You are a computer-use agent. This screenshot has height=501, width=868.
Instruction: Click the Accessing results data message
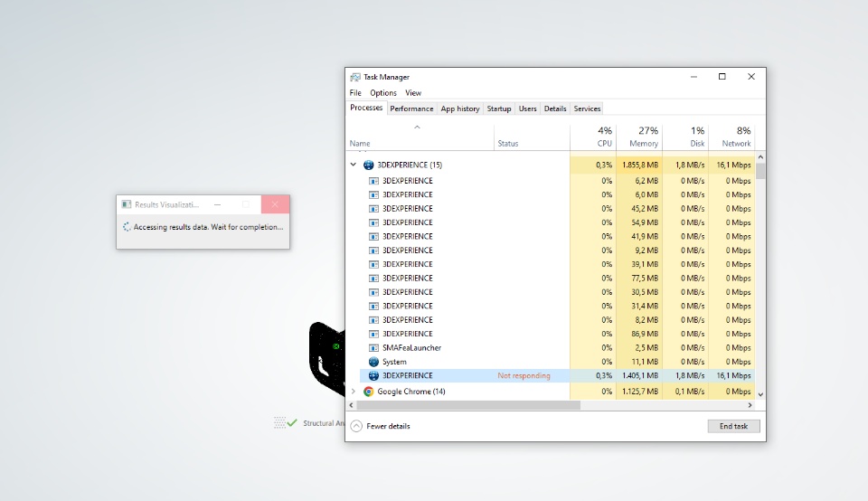click(x=208, y=227)
